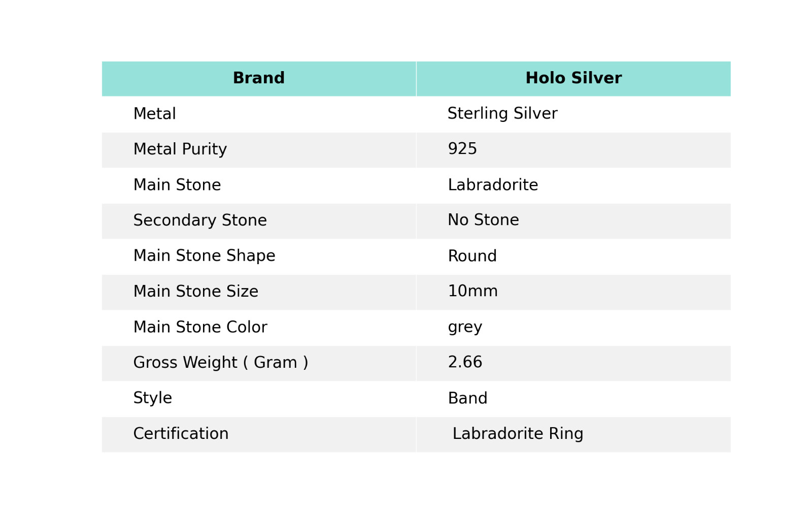Select the Main Stone label
812x508 pixels.
(177, 185)
